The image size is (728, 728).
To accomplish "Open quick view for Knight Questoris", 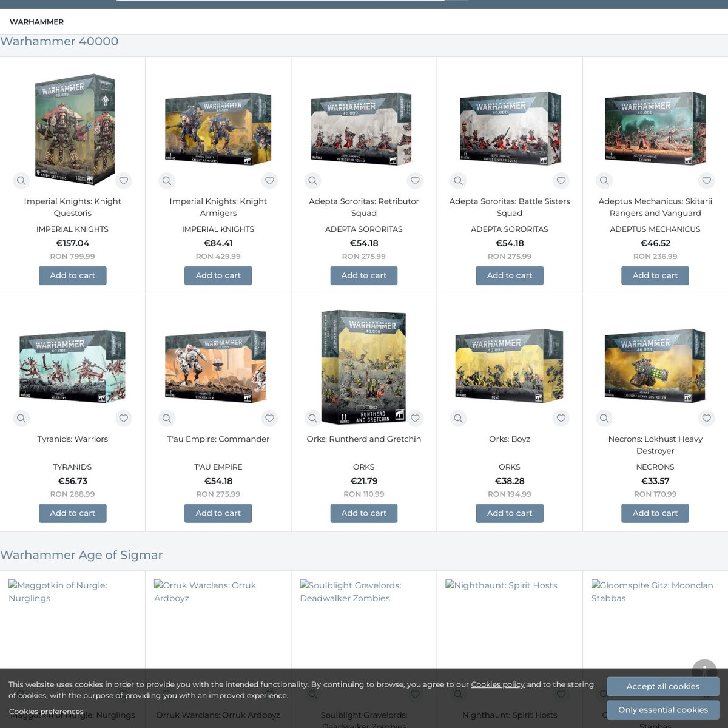I will click(x=21, y=180).
